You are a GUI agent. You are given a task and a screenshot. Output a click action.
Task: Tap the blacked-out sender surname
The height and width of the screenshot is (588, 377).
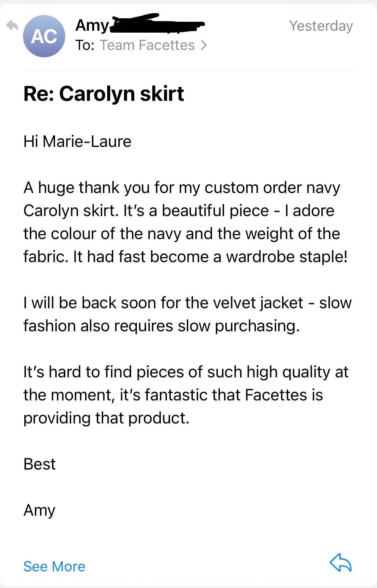click(x=157, y=24)
